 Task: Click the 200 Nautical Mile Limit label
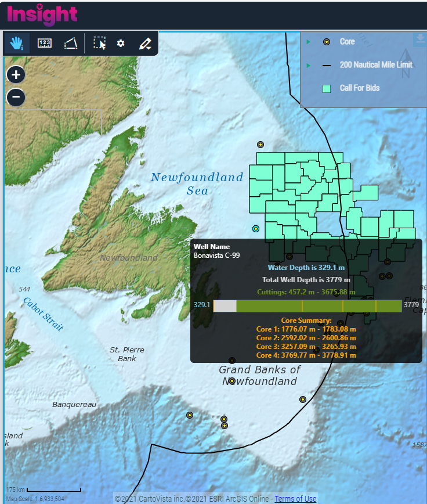[376, 65]
